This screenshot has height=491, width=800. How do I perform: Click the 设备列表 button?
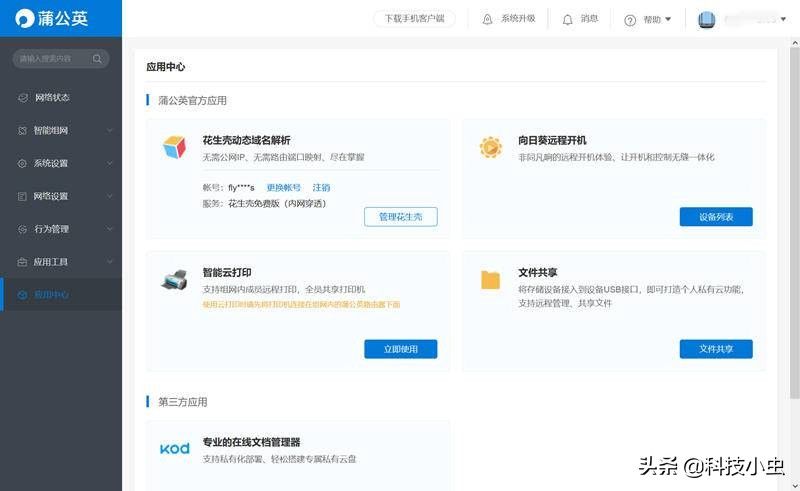point(716,217)
